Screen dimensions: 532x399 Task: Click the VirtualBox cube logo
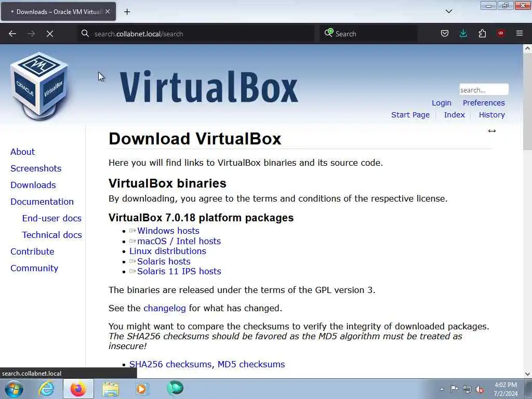[39, 86]
